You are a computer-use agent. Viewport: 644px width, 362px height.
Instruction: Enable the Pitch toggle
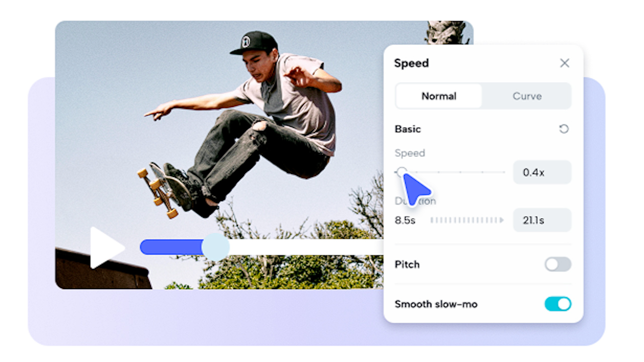558,264
